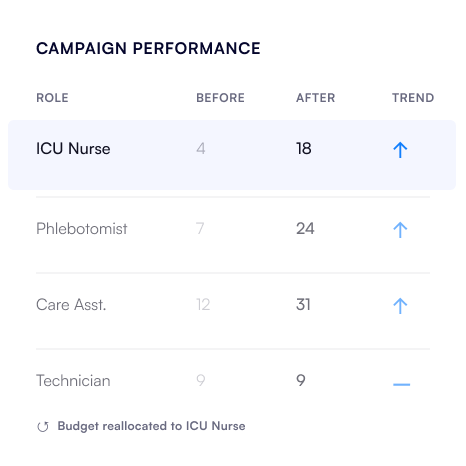The width and height of the screenshot is (466, 466).
Task: Sort by the ROLE column header
Action: pyautogui.click(x=52, y=98)
